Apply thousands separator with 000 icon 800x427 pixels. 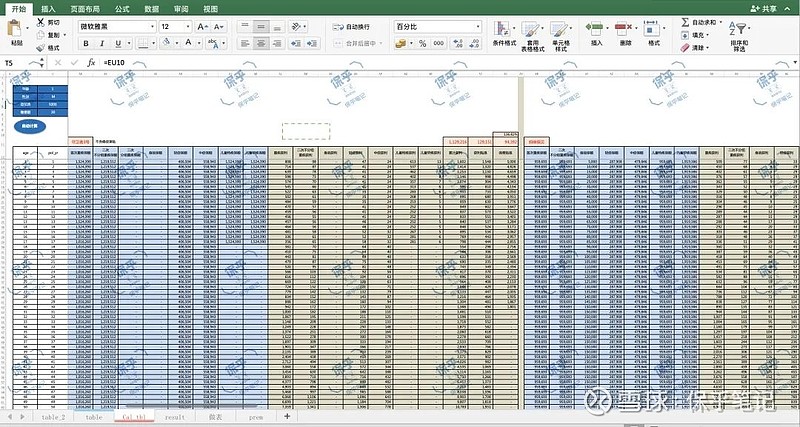point(439,43)
